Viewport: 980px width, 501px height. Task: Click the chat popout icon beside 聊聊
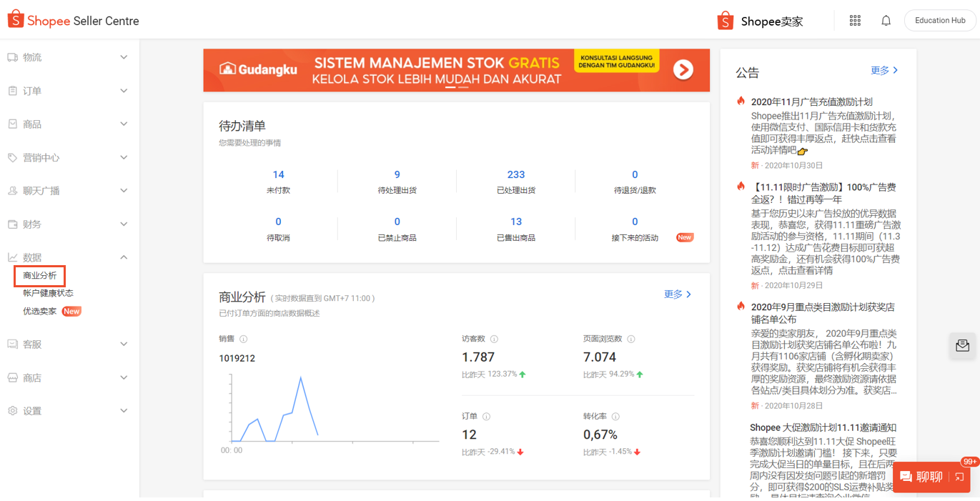(x=960, y=477)
